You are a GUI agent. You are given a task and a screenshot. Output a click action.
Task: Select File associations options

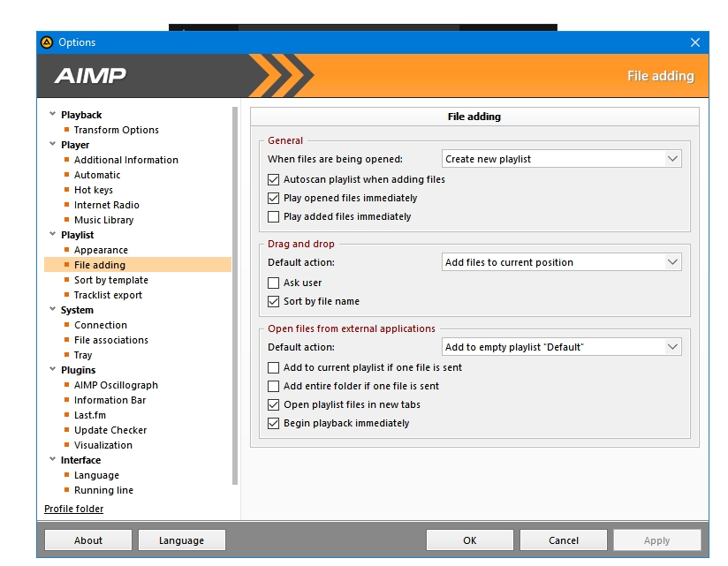111,340
